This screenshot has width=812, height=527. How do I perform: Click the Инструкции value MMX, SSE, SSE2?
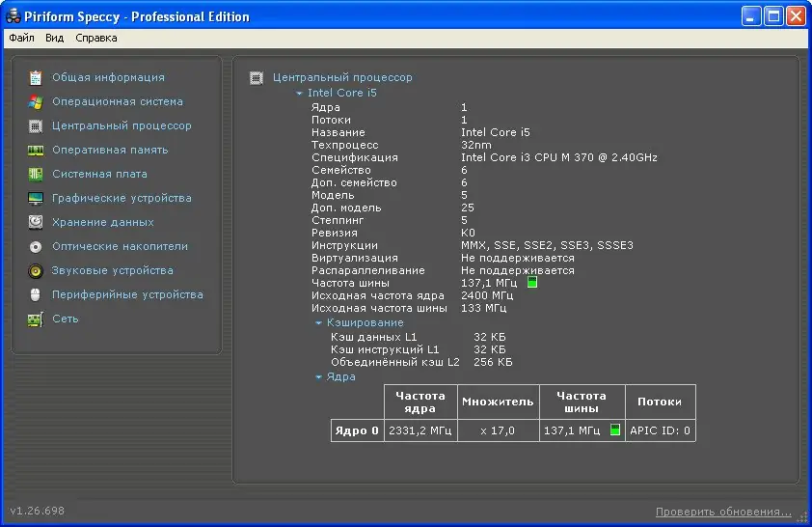pyautogui.click(x=548, y=245)
